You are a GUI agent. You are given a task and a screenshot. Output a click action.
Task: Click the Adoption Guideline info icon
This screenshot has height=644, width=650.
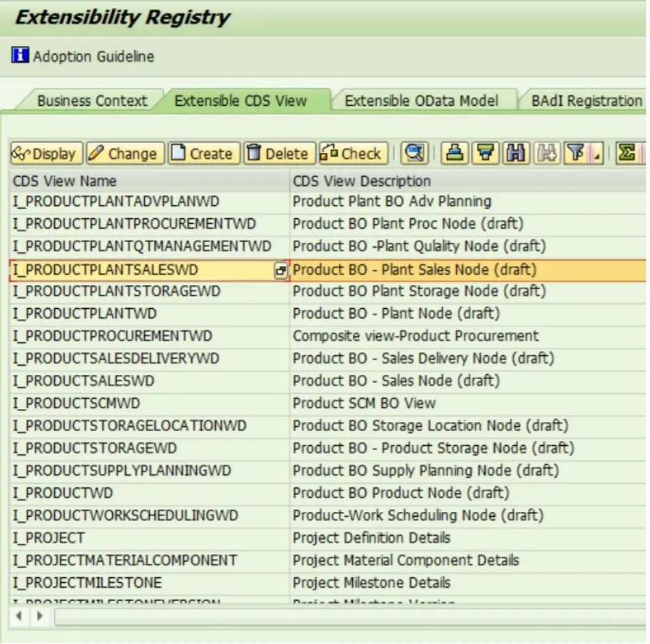[20, 55]
